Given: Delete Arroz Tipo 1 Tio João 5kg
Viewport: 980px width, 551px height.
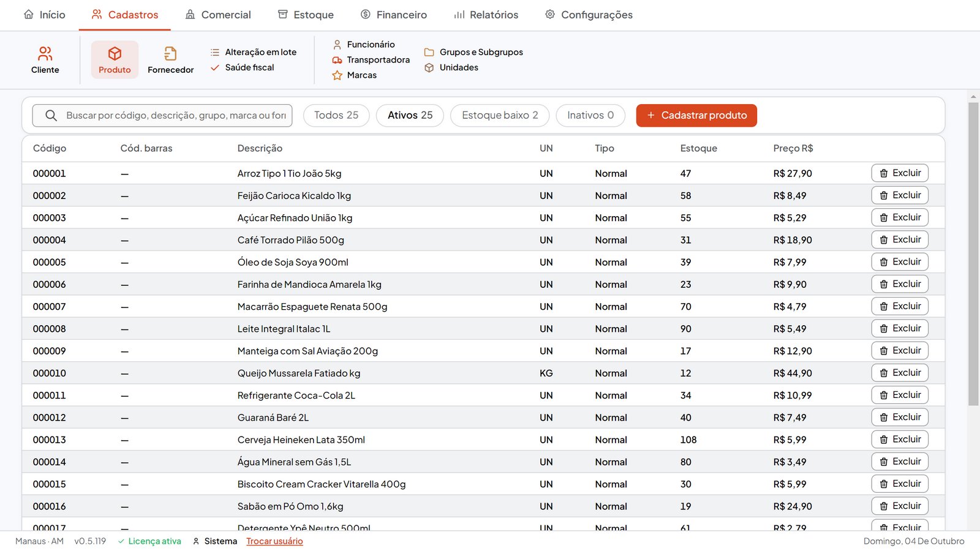Looking at the screenshot, I should [900, 173].
